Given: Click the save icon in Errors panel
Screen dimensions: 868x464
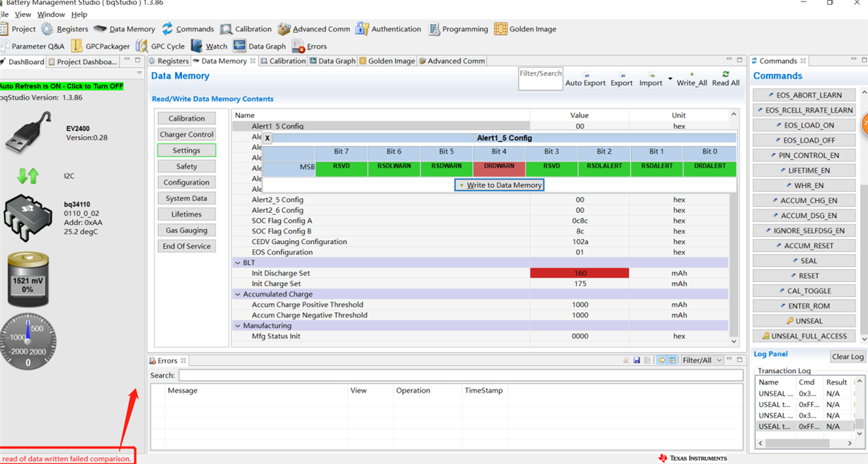Looking at the screenshot, I should click(x=637, y=360).
